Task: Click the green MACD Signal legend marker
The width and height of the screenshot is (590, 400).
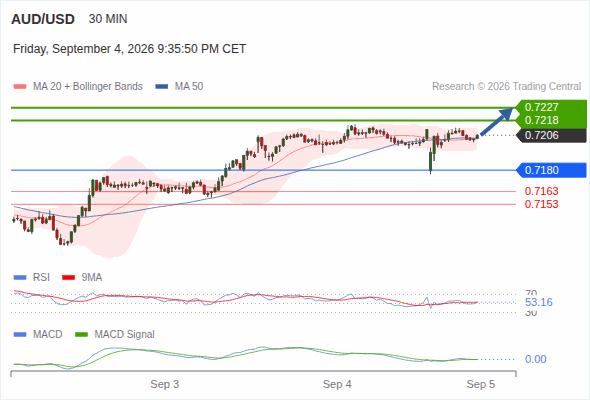Action: click(x=81, y=334)
